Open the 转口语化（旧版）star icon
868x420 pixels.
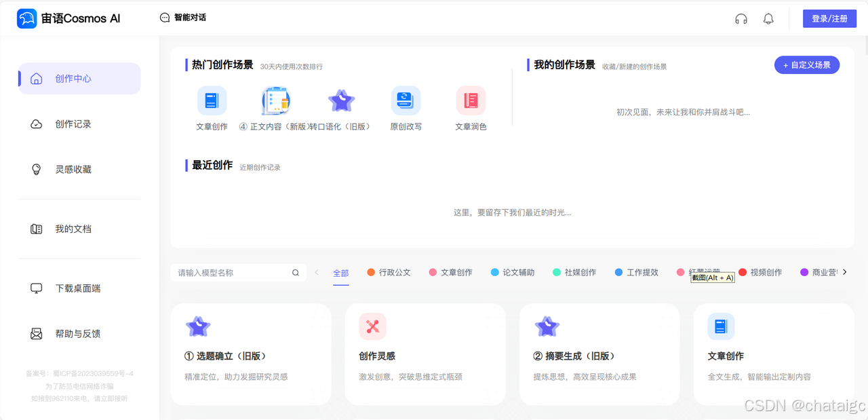pos(341,101)
